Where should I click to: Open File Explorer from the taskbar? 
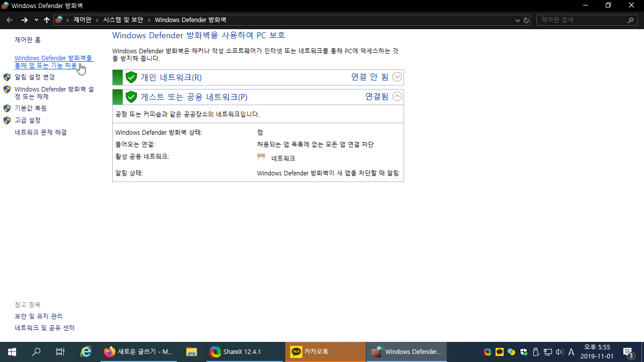[191, 352]
